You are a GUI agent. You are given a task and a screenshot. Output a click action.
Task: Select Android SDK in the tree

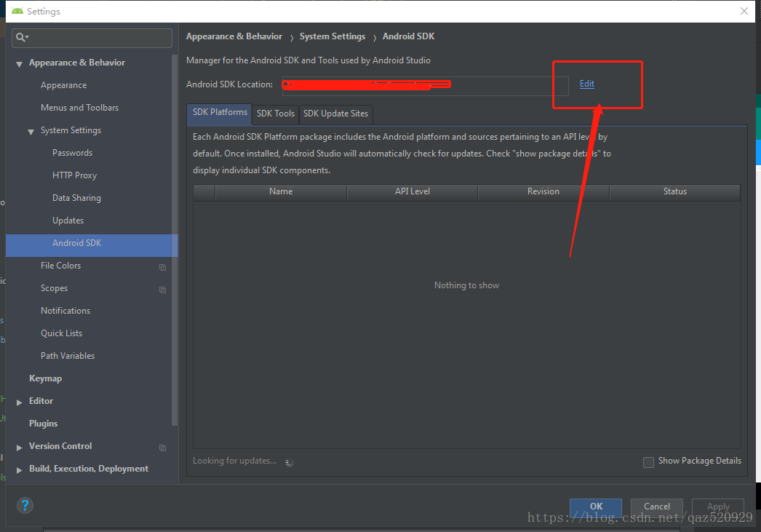click(92, 245)
